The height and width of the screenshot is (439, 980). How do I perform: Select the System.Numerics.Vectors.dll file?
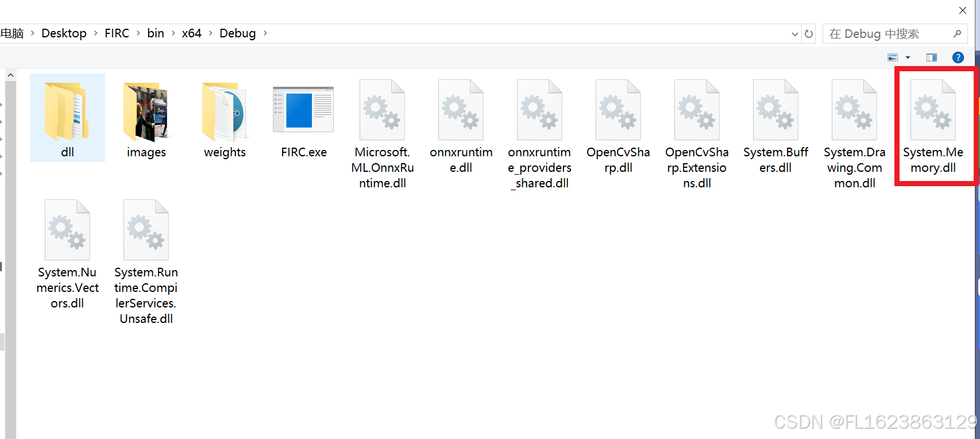pyautogui.click(x=67, y=229)
